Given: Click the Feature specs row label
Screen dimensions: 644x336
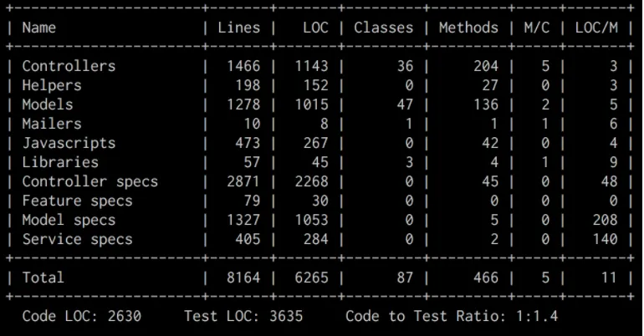Looking at the screenshot, I should (x=77, y=201).
